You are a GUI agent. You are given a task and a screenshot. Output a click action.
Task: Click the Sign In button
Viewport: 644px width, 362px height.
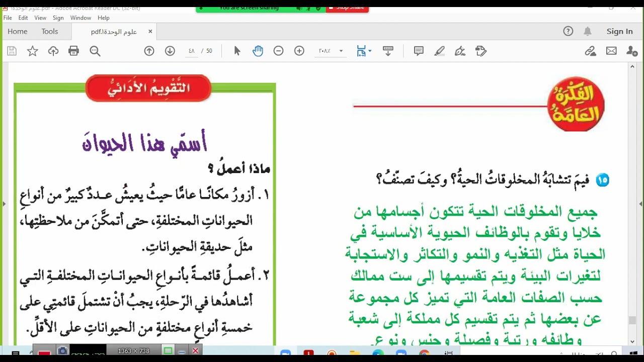click(x=619, y=31)
